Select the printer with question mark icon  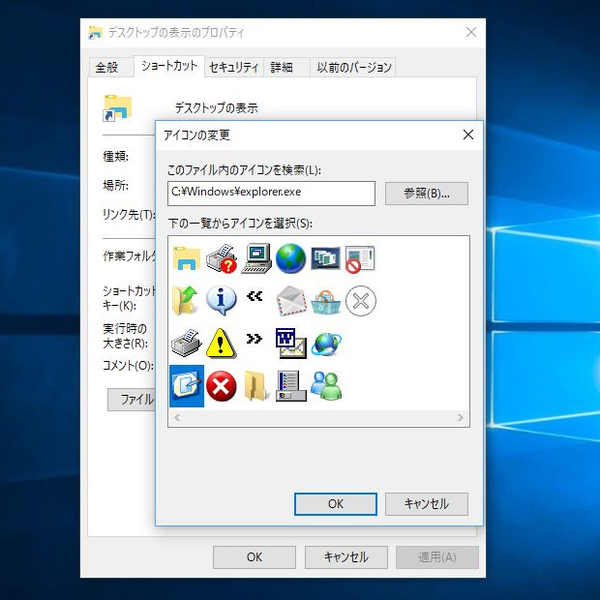222,259
